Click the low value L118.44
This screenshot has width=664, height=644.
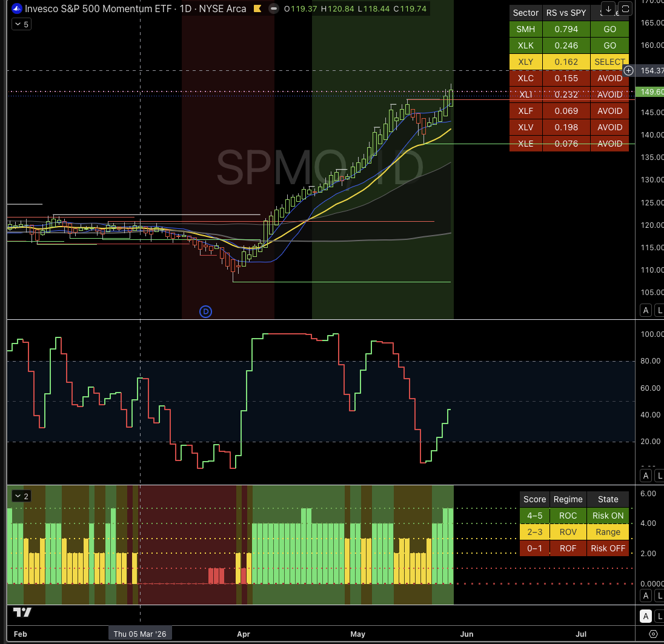tap(373, 8)
